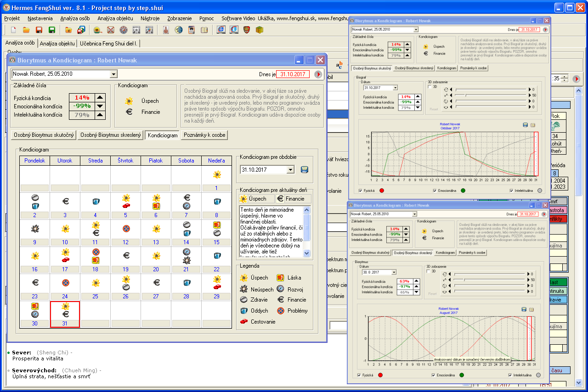588x392 pixels.
Task: Click the new project blank page icon
Action: tap(13, 30)
